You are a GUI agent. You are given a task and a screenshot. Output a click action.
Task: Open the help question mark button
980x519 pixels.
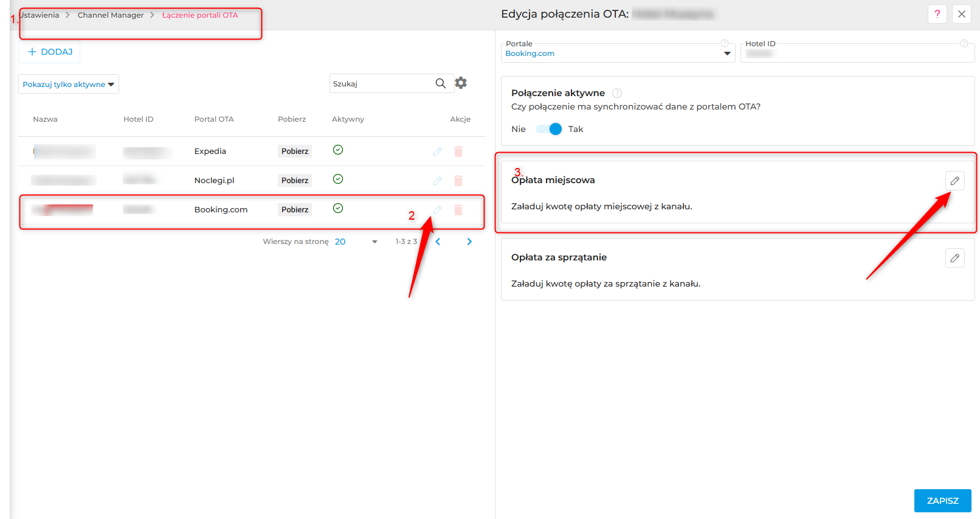[x=937, y=14]
